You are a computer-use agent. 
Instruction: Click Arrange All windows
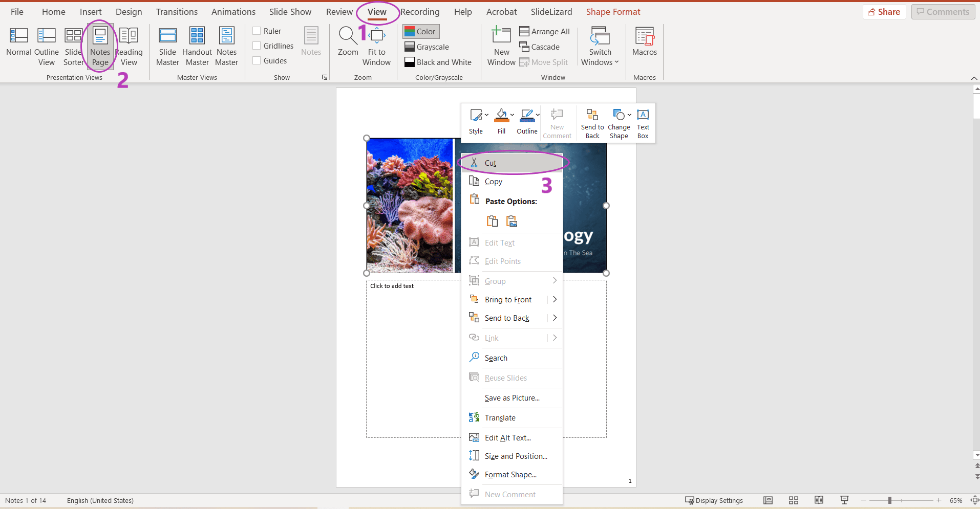(x=545, y=31)
